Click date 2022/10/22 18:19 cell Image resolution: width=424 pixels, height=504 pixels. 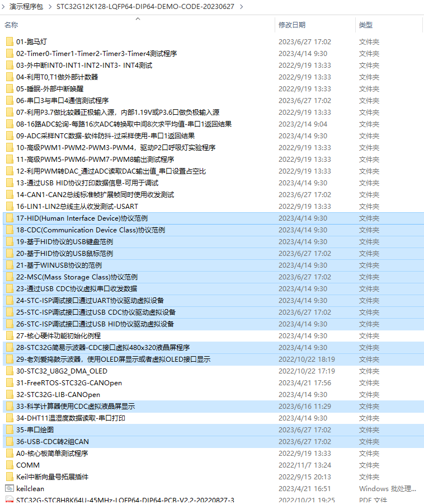coord(307,360)
